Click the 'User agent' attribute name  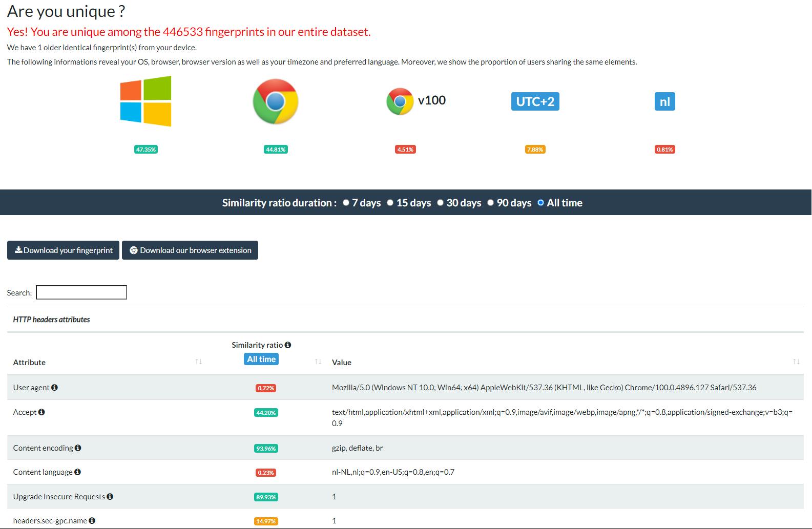pyautogui.click(x=31, y=388)
